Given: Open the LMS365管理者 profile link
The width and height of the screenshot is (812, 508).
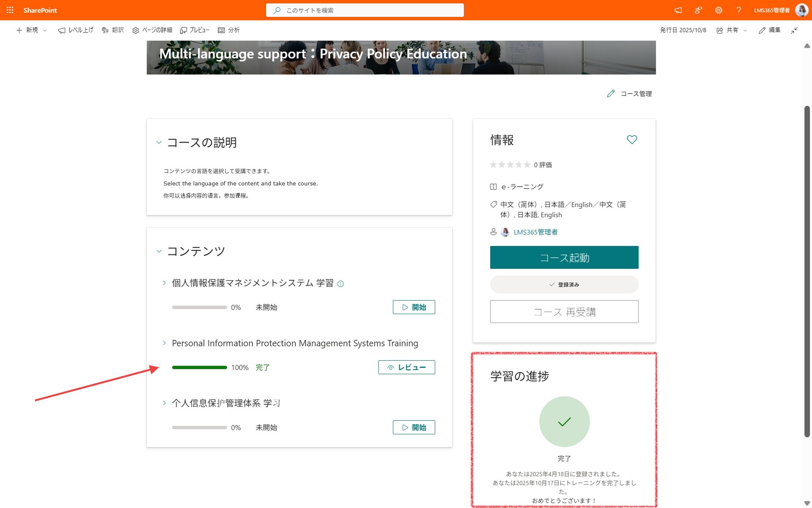Looking at the screenshot, I should pyautogui.click(x=535, y=232).
